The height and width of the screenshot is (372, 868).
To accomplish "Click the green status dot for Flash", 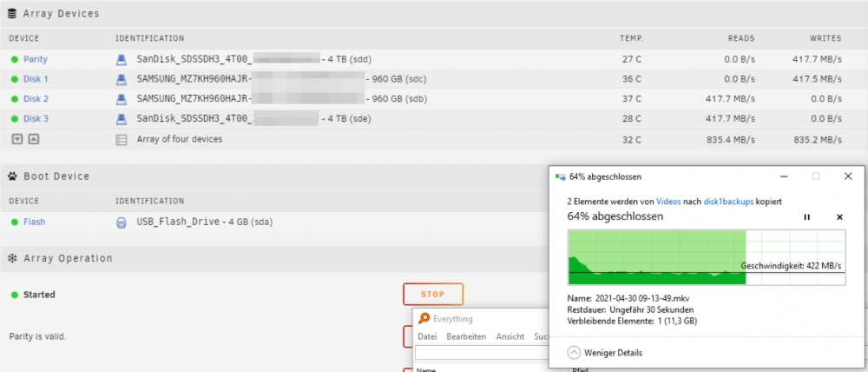I will coord(15,223).
